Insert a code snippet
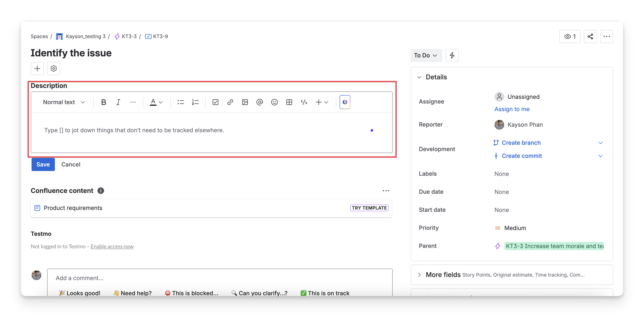644x317 pixels. [x=304, y=102]
